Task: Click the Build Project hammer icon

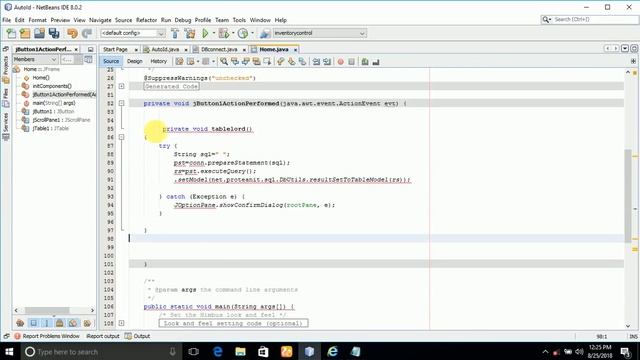Action: tap(175, 33)
